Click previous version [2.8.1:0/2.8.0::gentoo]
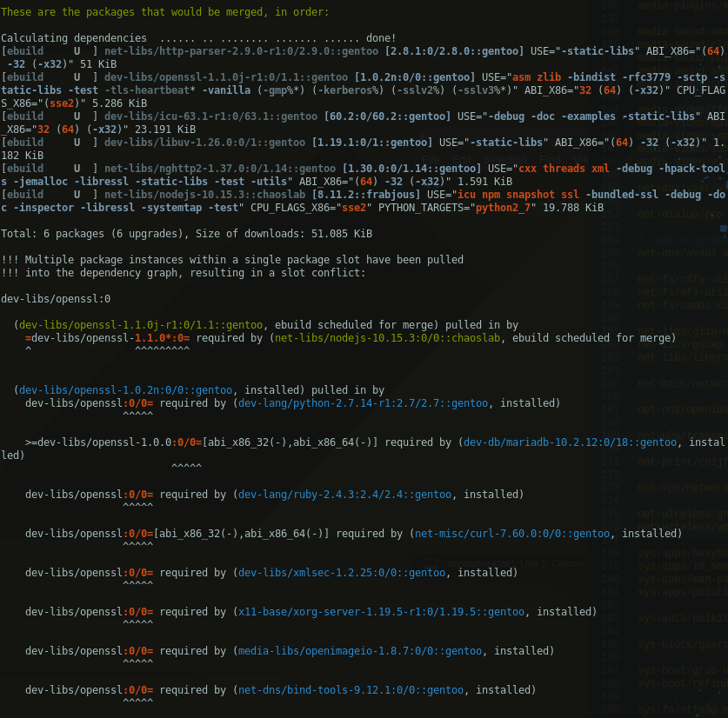The width and height of the screenshot is (728, 718). pos(454,50)
